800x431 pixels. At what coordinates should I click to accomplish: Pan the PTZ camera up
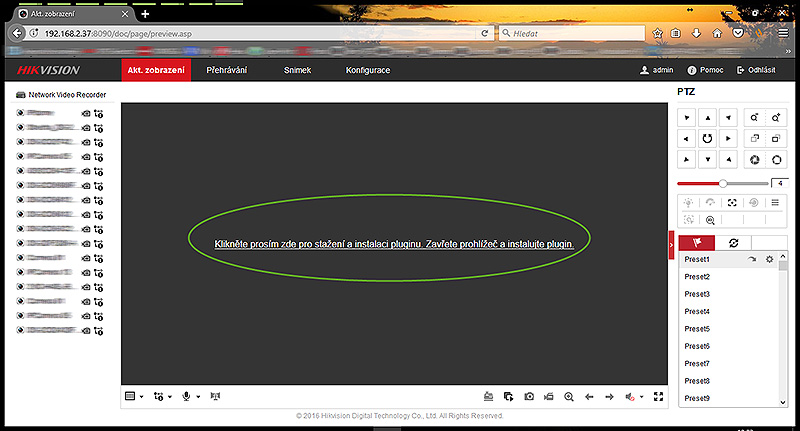(x=707, y=118)
